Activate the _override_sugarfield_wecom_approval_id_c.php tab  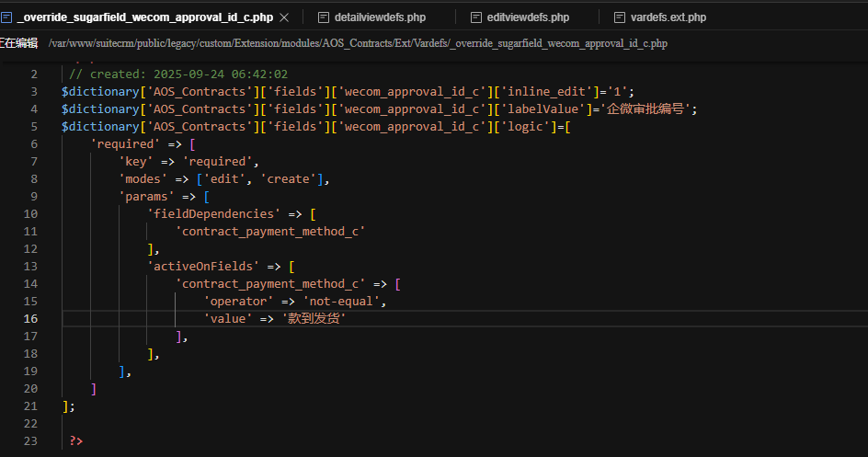(x=145, y=17)
